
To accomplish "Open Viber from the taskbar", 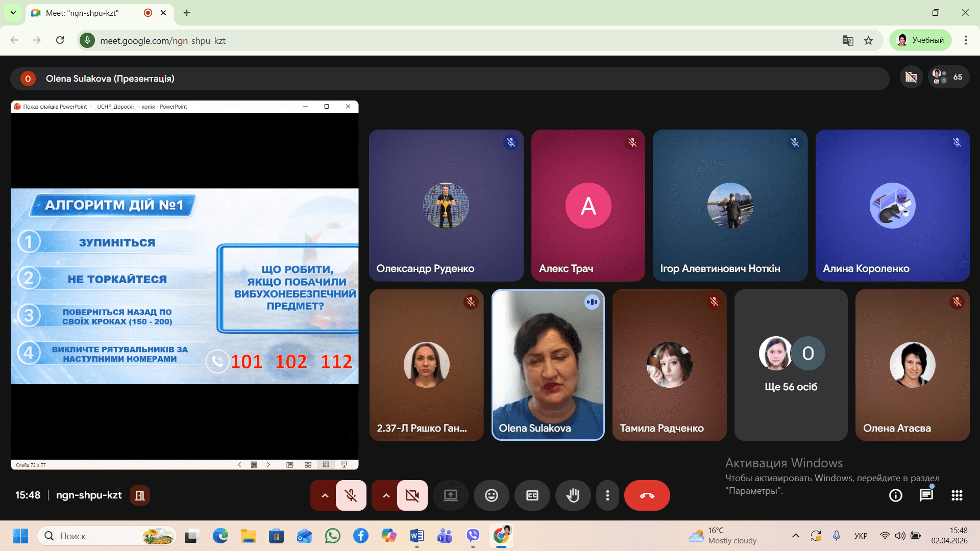I will coord(473,536).
